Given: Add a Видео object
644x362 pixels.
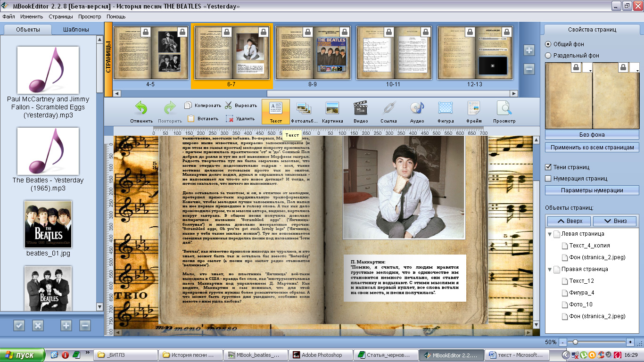Looking at the screenshot, I should point(361,112).
